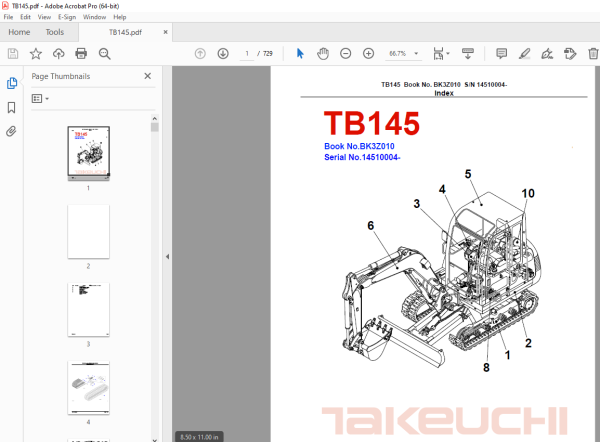Expand the fit page options arrow
The height and width of the screenshot is (442, 600).
tap(448, 54)
